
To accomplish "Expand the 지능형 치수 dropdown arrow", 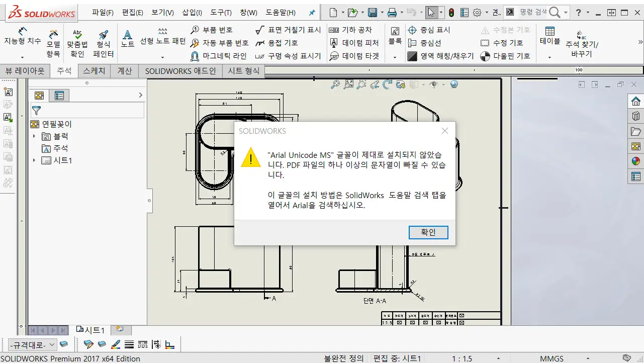I will (x=23, y=57).
